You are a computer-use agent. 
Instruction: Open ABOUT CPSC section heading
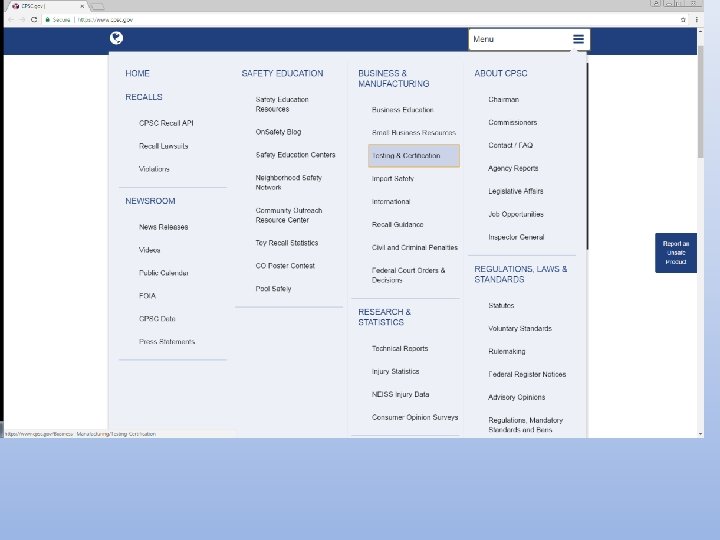click(501, 73)
